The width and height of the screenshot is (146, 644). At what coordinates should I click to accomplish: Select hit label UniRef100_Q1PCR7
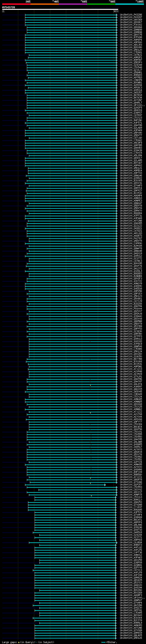(x=131, y=485)
